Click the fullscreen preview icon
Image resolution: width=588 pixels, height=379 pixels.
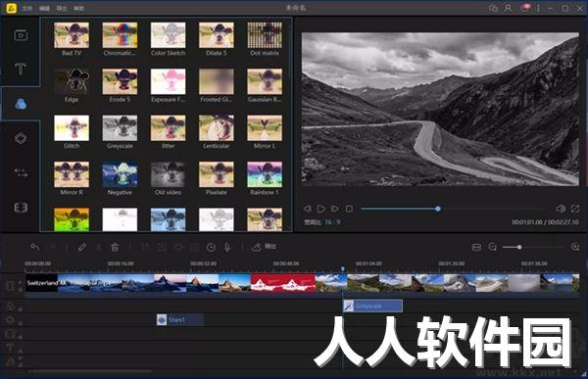[x=575, y=209]
